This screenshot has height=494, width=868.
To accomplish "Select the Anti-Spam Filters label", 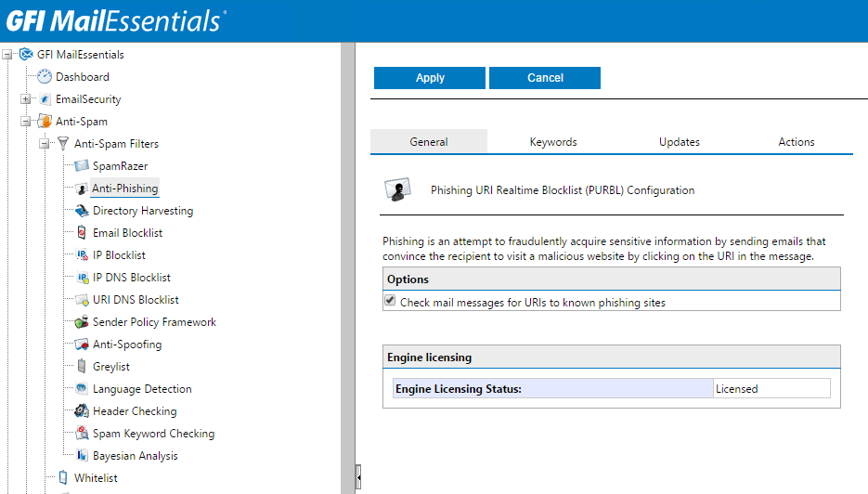I will [x=116, y=143].
